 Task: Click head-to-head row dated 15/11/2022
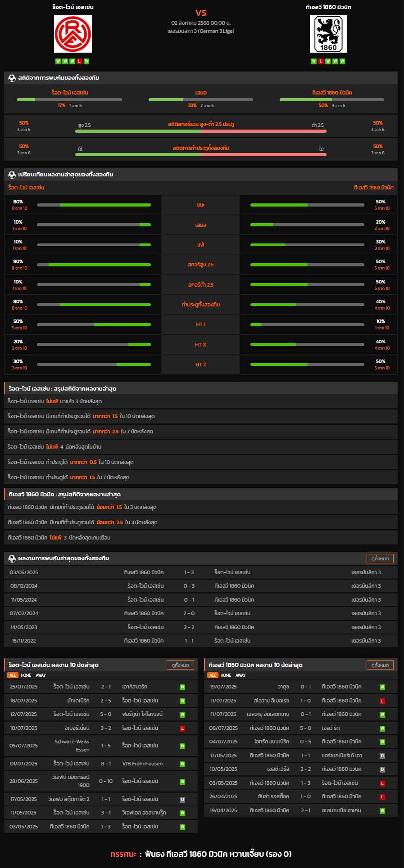pos(201,641)
